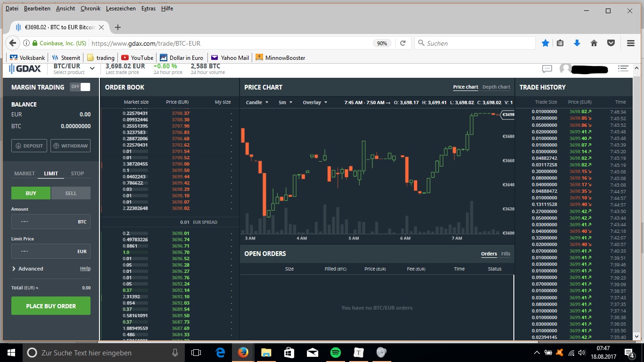Image resolution: width=644 pixels, height=362 pixels.
Task: Switch to the Fills tab
Action: (x=505, y=254)
